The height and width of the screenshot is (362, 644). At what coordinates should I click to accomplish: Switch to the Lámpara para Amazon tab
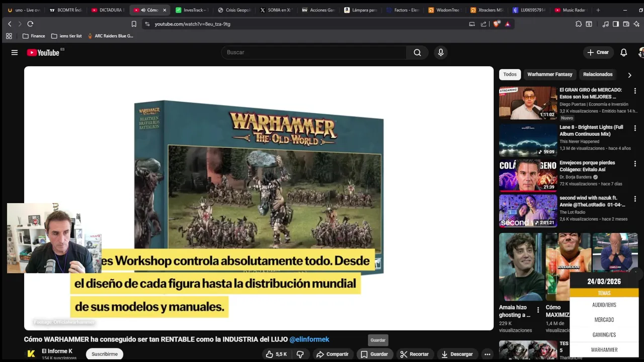coord(360,10)
